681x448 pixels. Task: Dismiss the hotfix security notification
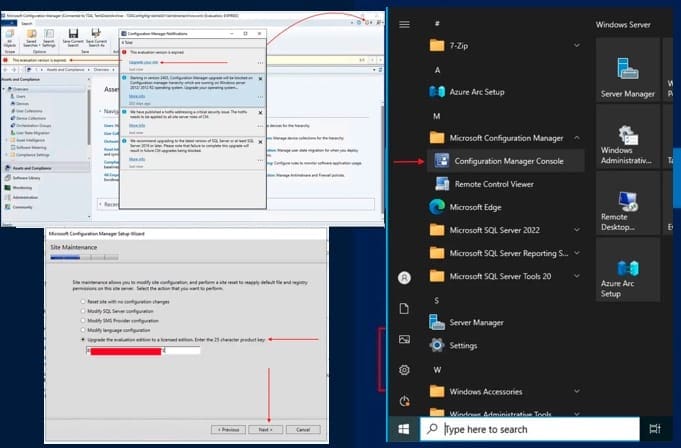coord(260,113)
